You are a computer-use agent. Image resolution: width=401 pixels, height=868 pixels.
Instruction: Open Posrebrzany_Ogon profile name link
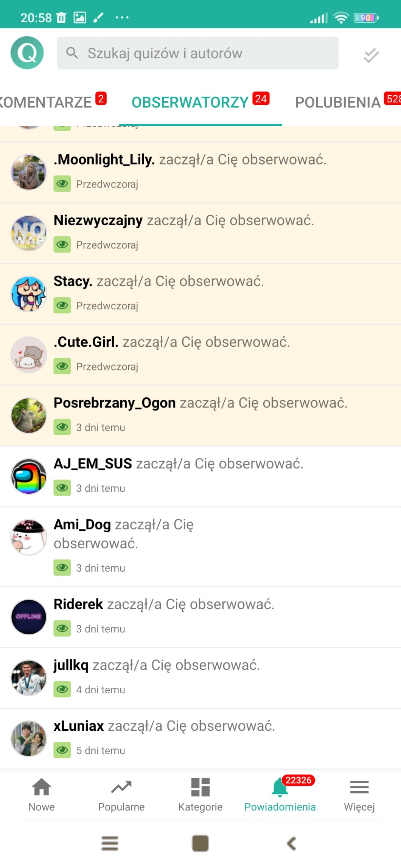[x=115, y=403]
